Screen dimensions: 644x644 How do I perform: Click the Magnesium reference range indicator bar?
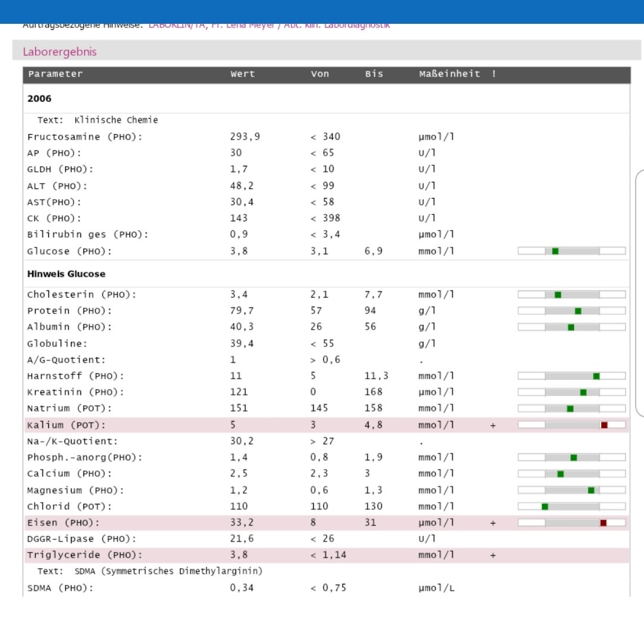(x=572, y=490)
